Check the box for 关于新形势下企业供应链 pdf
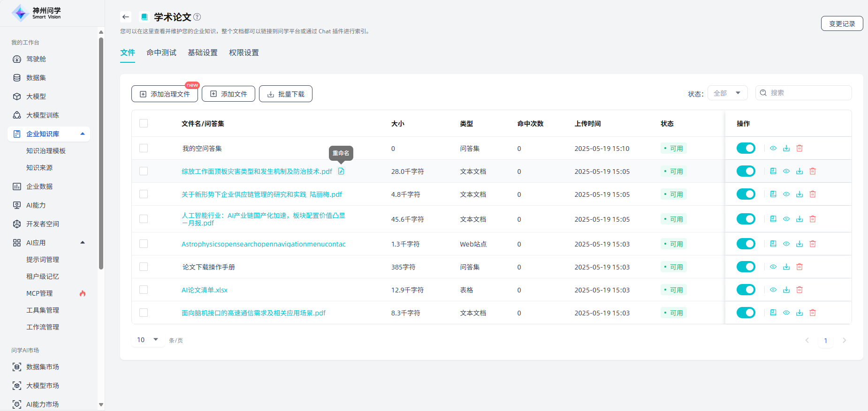The image size is (868, 411). tap(144, 194)
